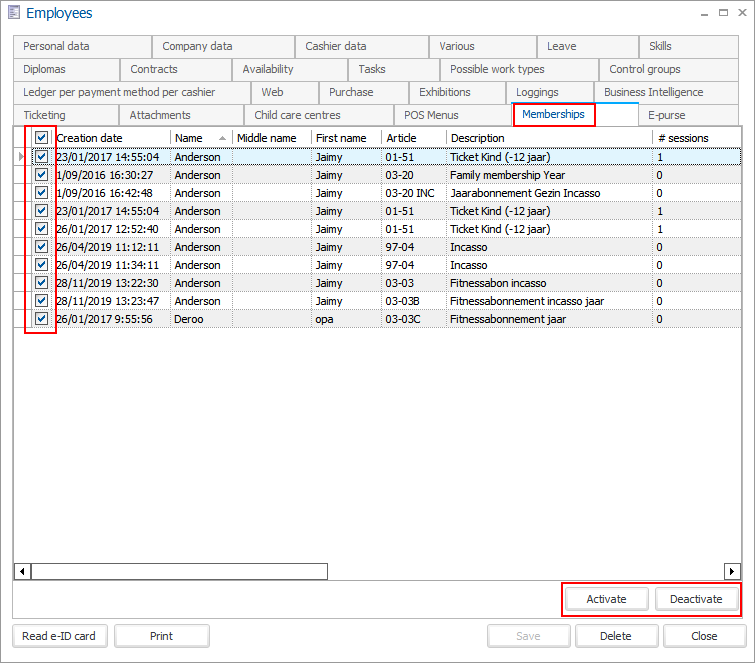Click the sort arrow in Name column header

pyautogui.click(x=221, y=138)
